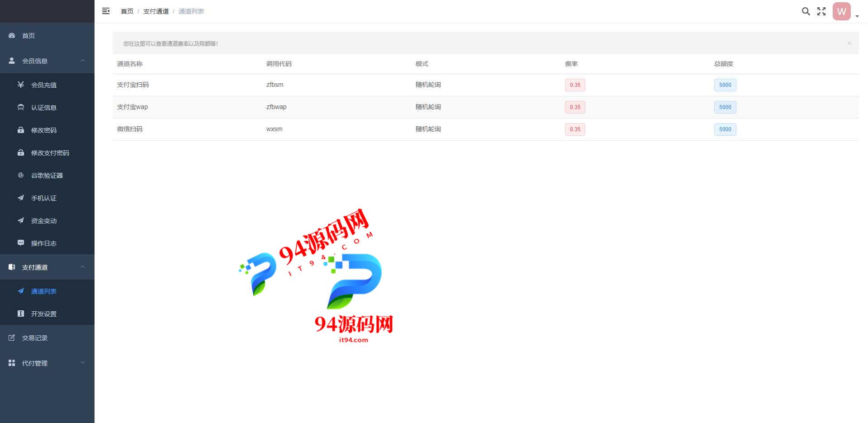The image size is (868, 423).
Task: Click the 支付通道 breadcrumb link
Action: coord(156,11)
